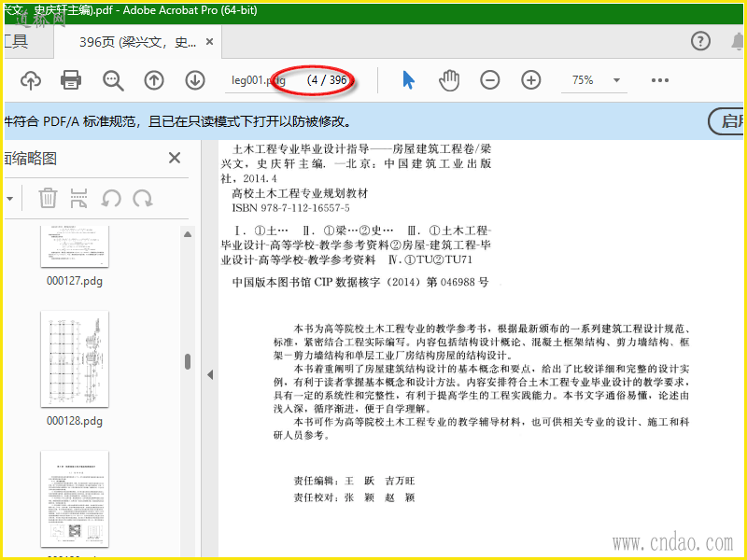Click the enable editing button in banner
Screen dimensions: 747x560
[727, 121]
